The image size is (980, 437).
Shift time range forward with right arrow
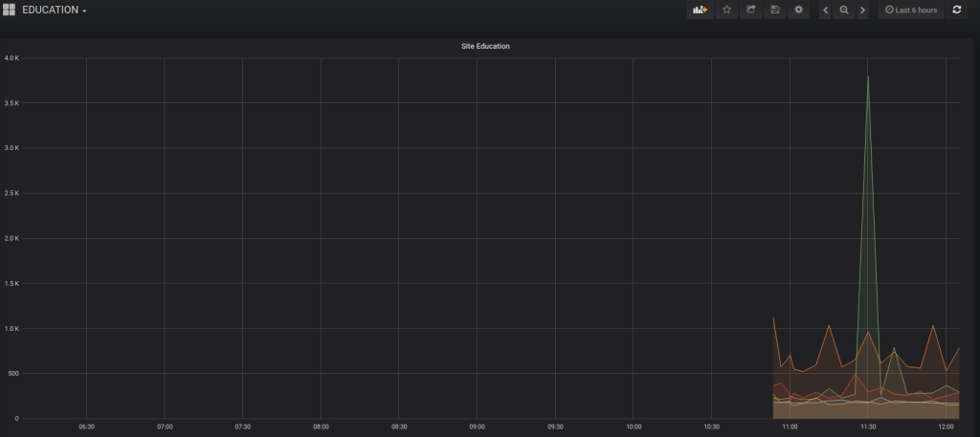(x=862, y=10)
